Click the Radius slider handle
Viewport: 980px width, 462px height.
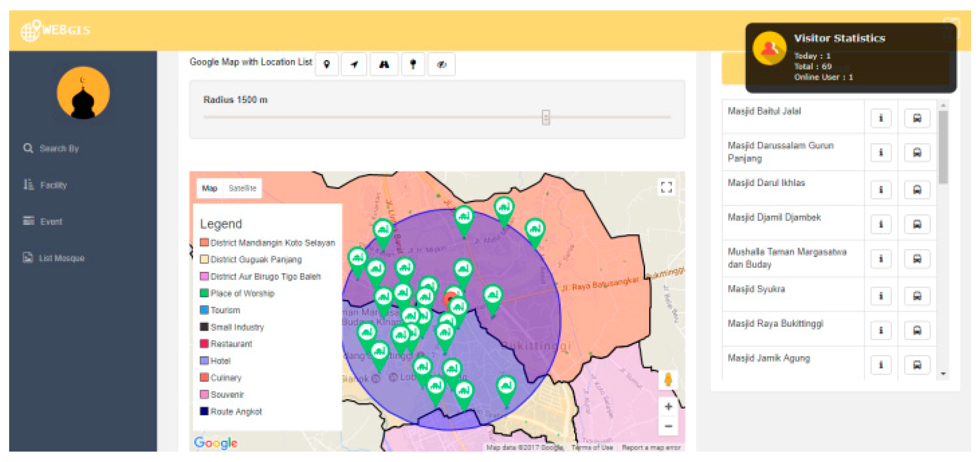(546, 117)
